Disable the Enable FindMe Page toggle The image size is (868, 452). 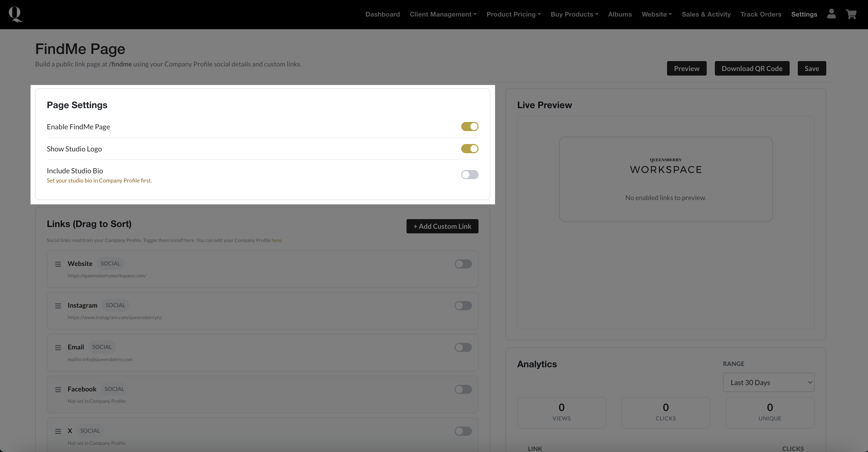click(x=469, y=126)
